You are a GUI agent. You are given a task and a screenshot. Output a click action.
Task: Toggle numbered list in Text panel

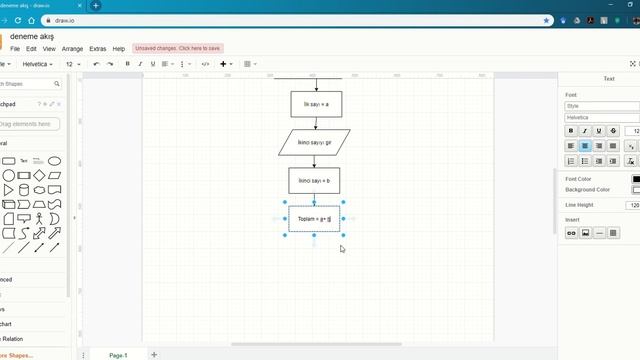pos(571,161)
